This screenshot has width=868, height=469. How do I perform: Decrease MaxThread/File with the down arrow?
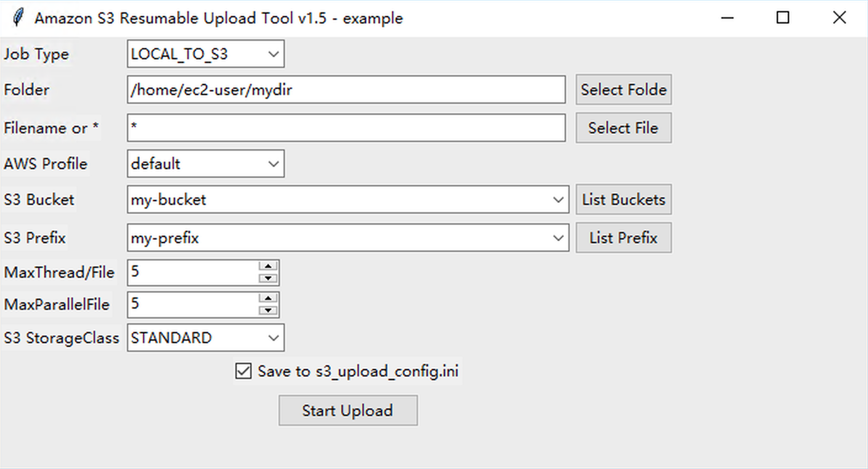point(268,278)
